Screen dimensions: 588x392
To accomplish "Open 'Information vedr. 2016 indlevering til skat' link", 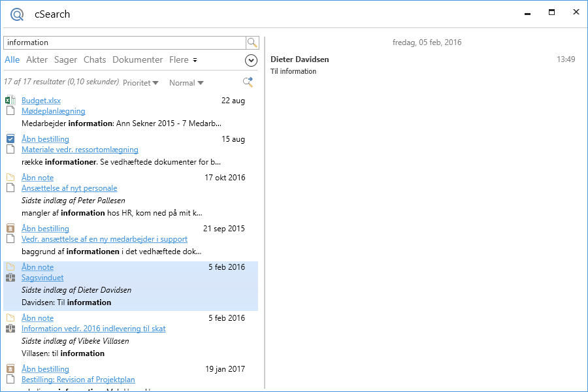I will click(93, 329).
